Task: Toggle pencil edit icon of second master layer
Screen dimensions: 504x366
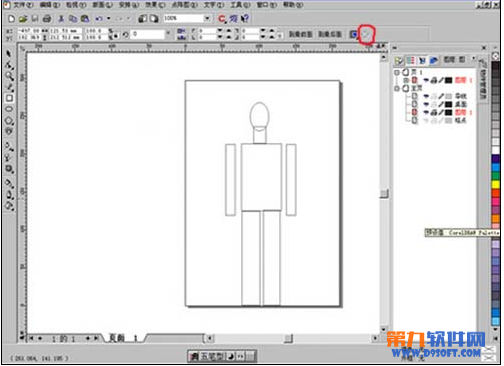Action: coord(441,104)
